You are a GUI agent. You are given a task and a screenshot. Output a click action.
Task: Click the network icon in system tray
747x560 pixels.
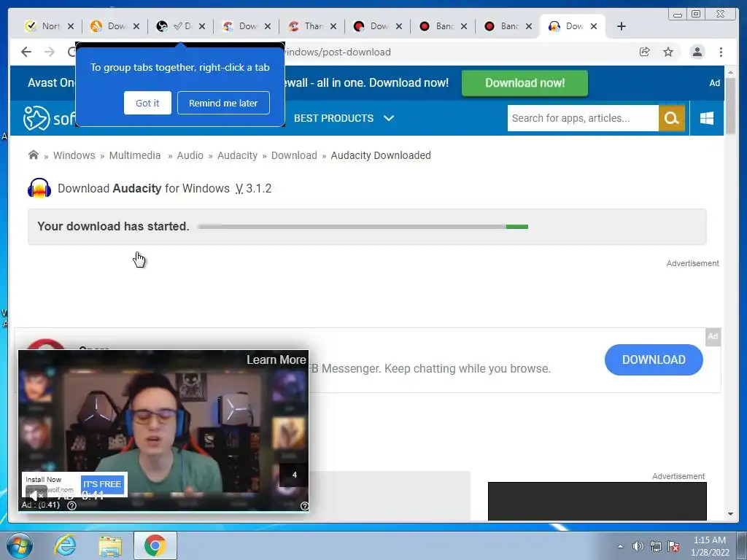click(x=656, y=546)
